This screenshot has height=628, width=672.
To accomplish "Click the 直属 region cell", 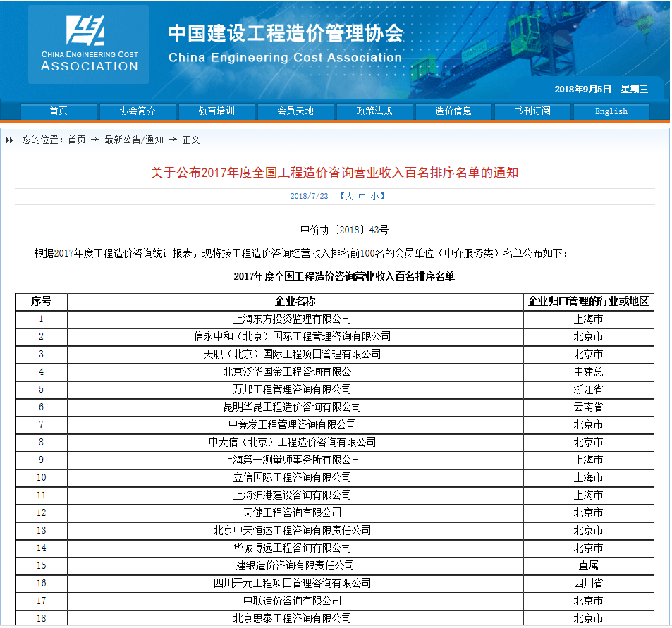I will pyautogui.click(x=588, y=565).
